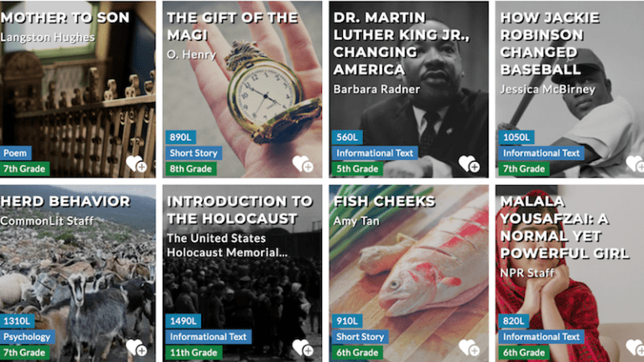Screen dimensions: 644x362
Task: Save Herd Behavior with its heart icon
Action: pyautogui.click(x=137, y=348)
